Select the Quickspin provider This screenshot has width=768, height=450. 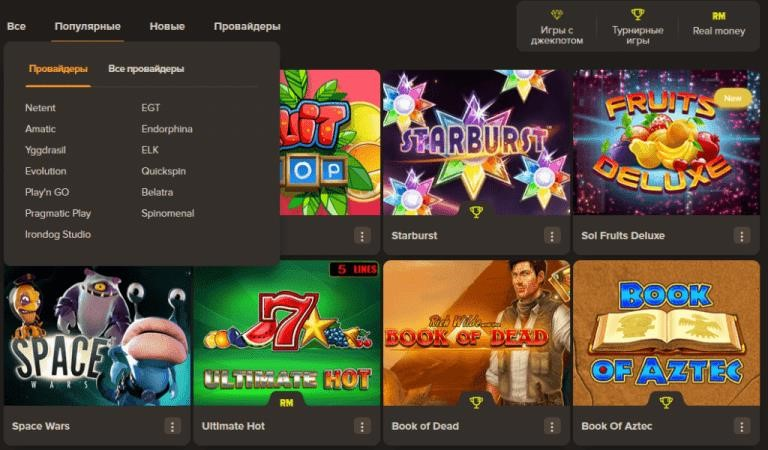tap(163, 171)
